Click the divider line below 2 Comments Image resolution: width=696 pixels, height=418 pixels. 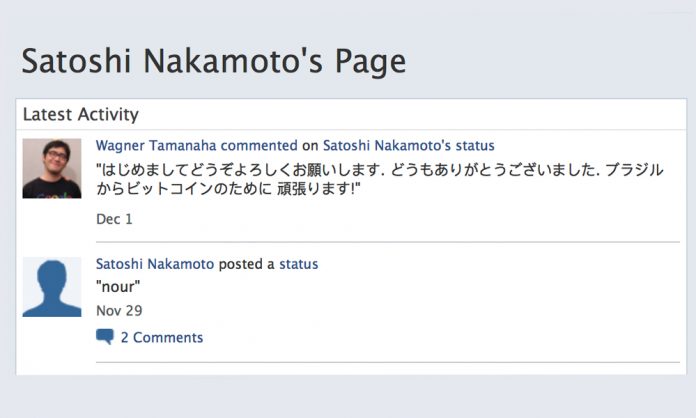click(x=387, y=362)
